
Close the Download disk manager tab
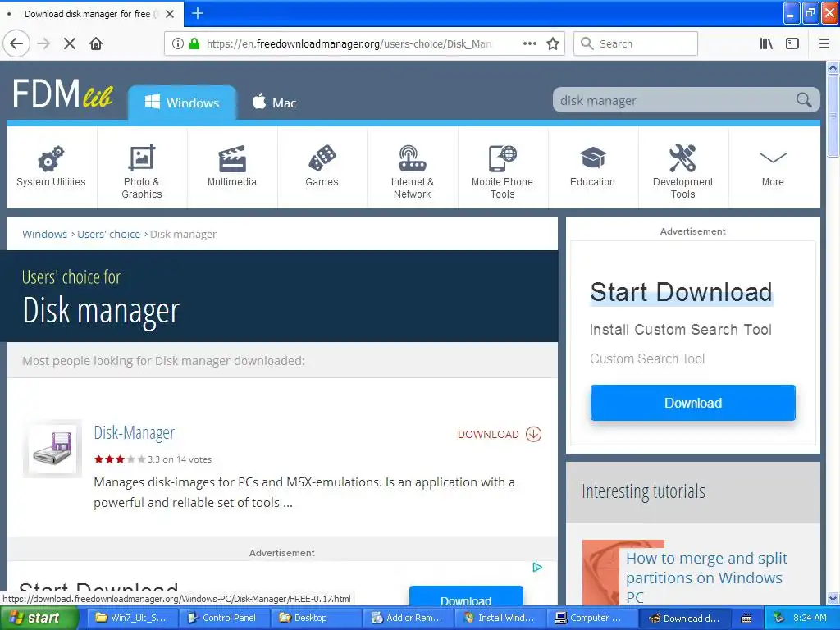[x=170, y=14]
